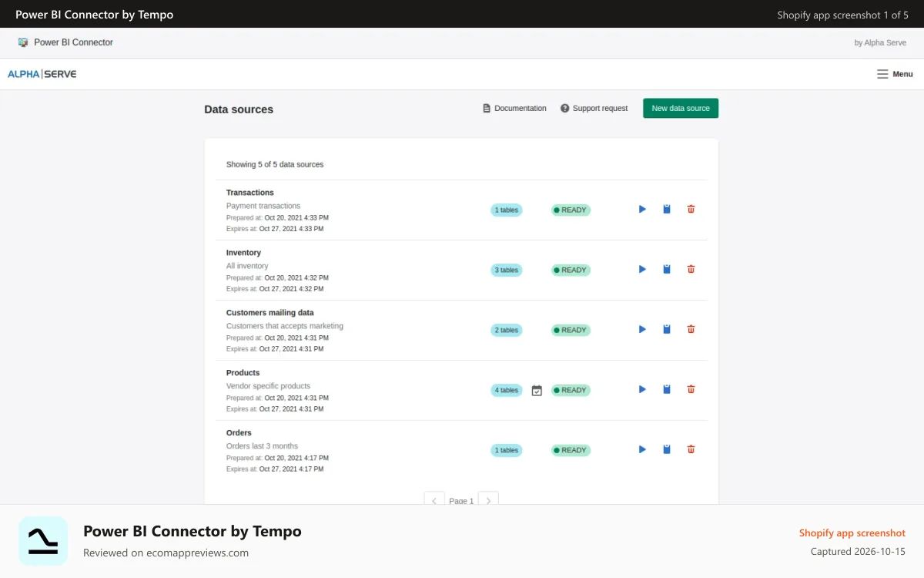This screenshot has width=924, height=578.
Task: Click the Alpha Serve logo
Action: 42,74
